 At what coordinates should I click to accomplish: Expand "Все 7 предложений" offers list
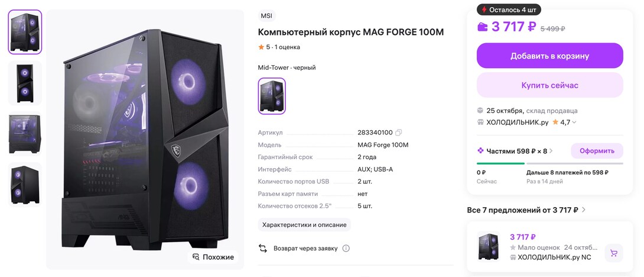(584, 210)
